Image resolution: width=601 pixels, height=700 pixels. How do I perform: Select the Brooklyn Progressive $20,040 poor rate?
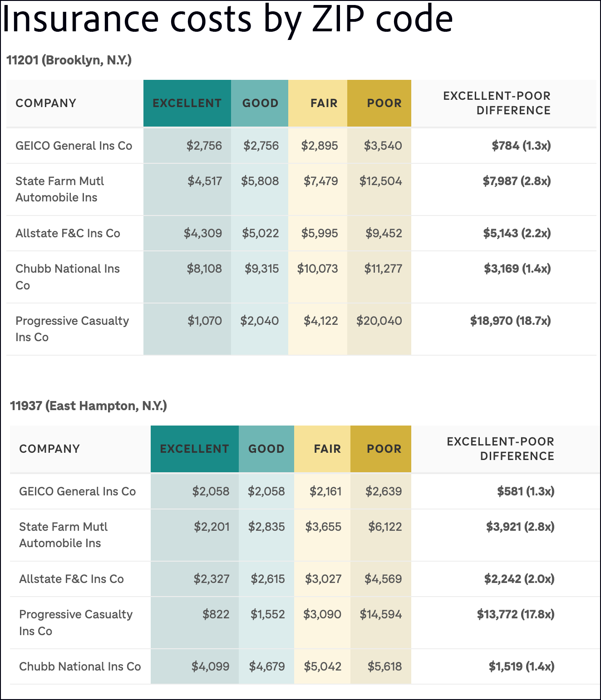[x=379, y=321]
